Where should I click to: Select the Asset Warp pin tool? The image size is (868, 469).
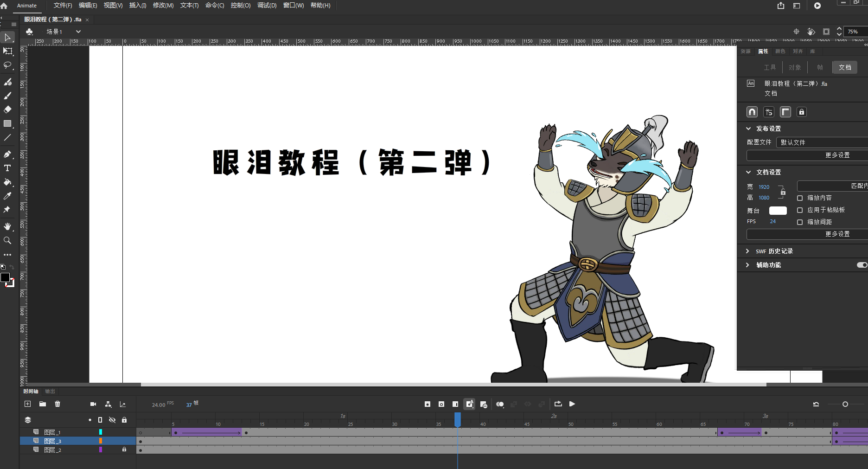[x=7, y=210]
